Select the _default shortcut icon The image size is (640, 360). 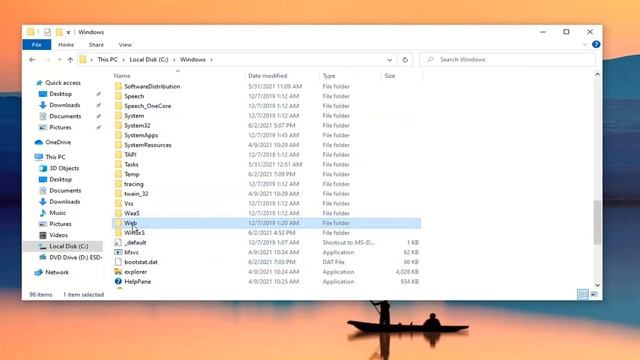pos(118,242)
